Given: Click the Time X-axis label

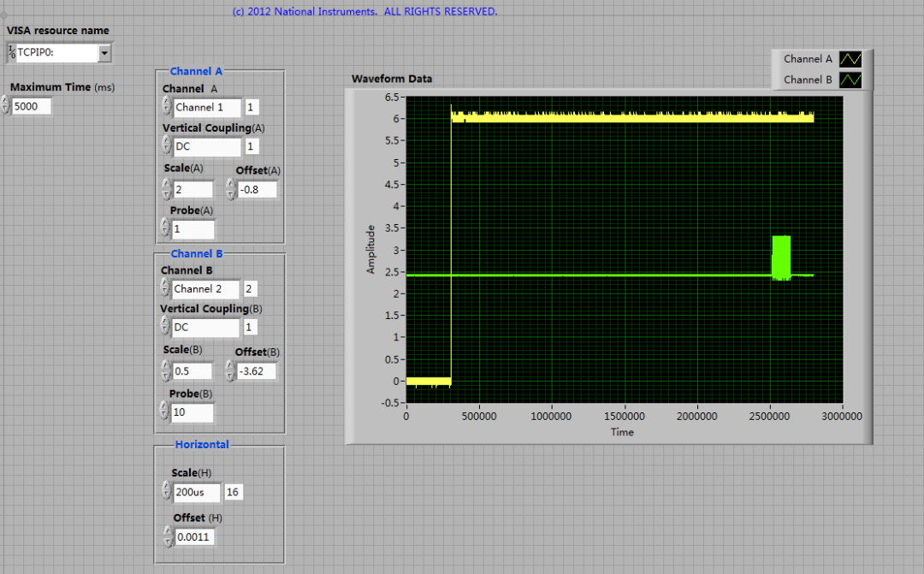Looking at the screenshot, I should tap(622, 432).
